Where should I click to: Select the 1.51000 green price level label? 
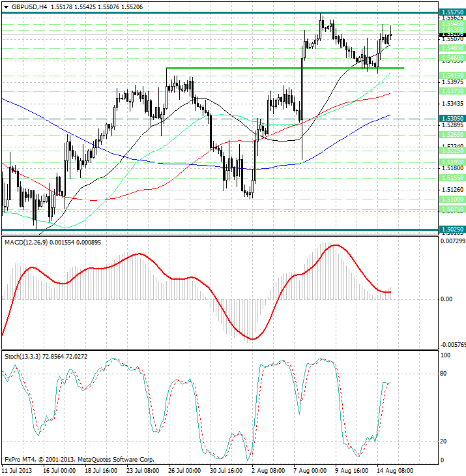pos(452,199)
